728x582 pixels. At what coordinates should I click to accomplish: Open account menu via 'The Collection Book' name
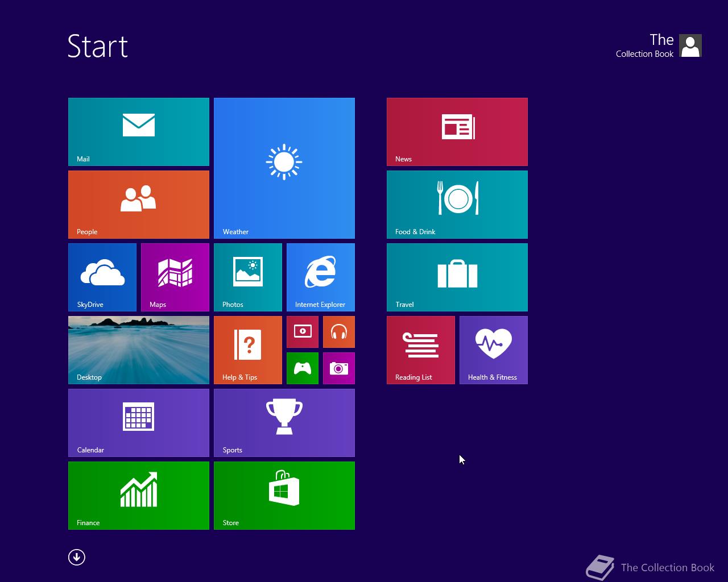pyautogui.click(x=645, y=45)
